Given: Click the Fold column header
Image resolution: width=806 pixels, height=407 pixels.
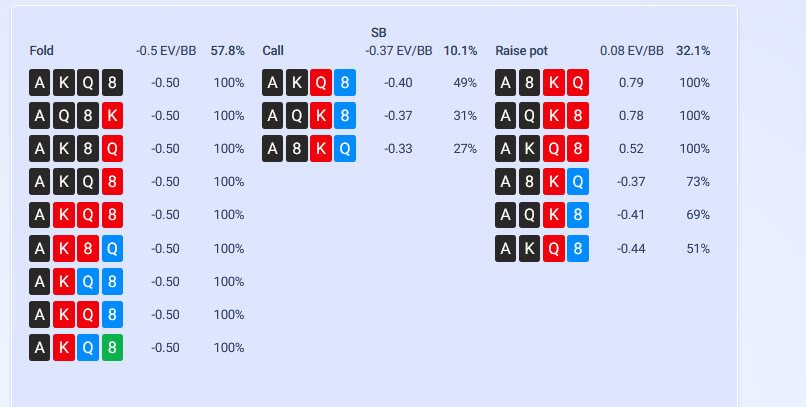Looking at the screenshot, I should click(42, 51).
